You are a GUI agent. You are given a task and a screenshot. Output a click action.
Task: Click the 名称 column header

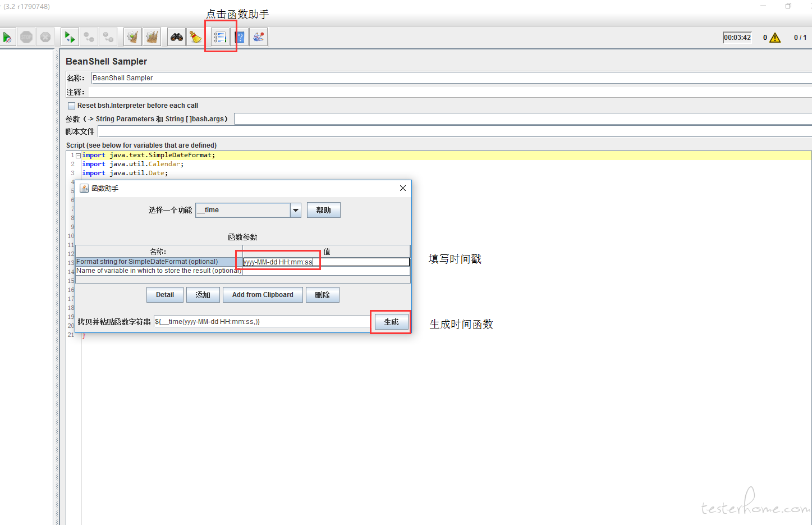[x=159, y=252]
